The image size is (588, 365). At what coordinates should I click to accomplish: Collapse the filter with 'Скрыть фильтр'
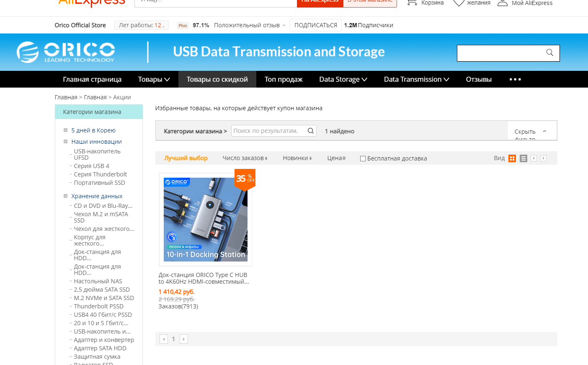pyautogui.click(x=531, y=131)
